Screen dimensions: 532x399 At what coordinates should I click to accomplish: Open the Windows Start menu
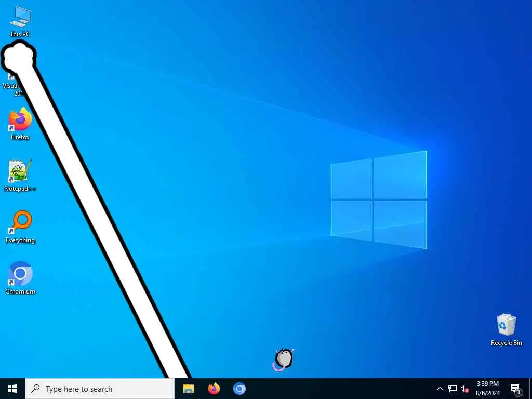(12, 389)
